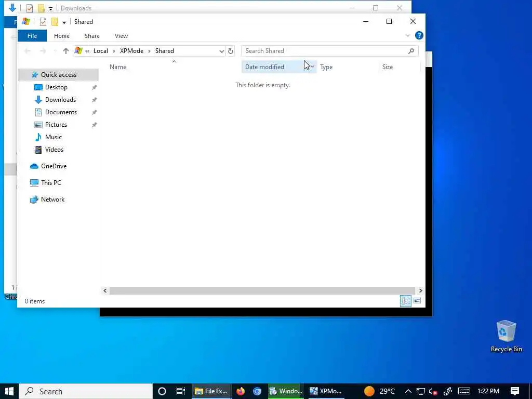Screen dimensions: 532x399
Task: Switch to the View ribbon tab
Action: pyautogui.click(x=121, y=36)
